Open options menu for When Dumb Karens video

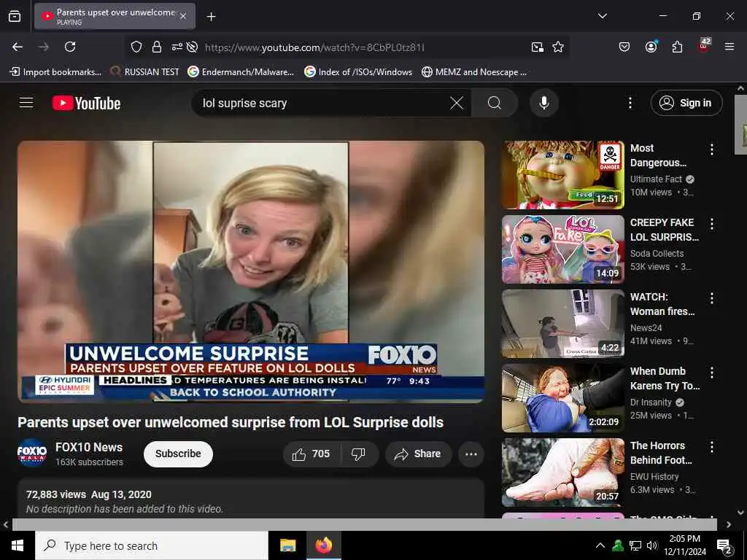712,373
